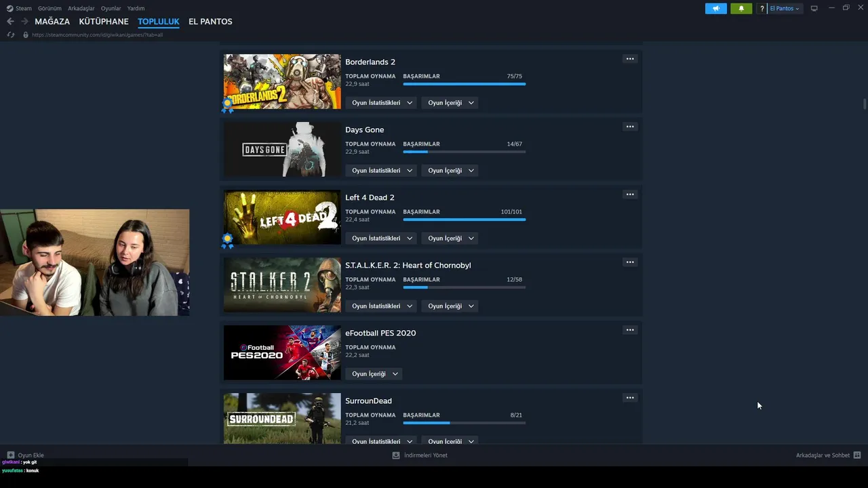Switch to the TOPLULUK tab
Viewport: 868px width, 488px height.
159,22
